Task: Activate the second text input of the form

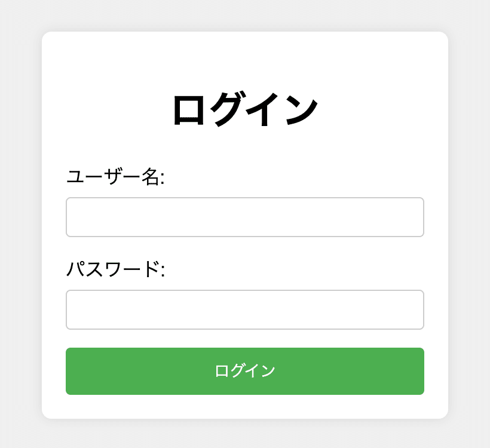Action: (x=244, y=309)
